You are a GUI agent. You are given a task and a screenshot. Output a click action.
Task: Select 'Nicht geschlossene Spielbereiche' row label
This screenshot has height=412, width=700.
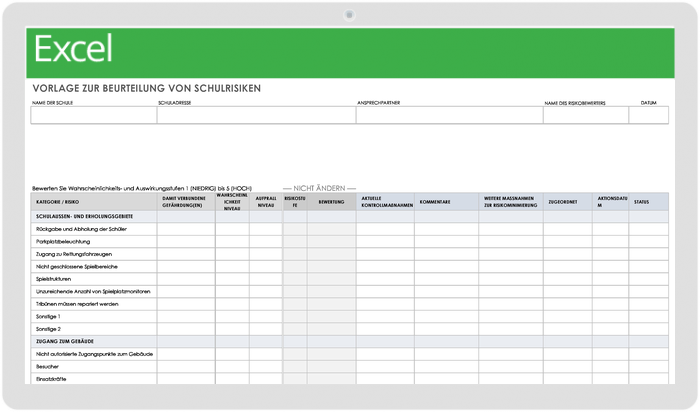coord(77,266)
